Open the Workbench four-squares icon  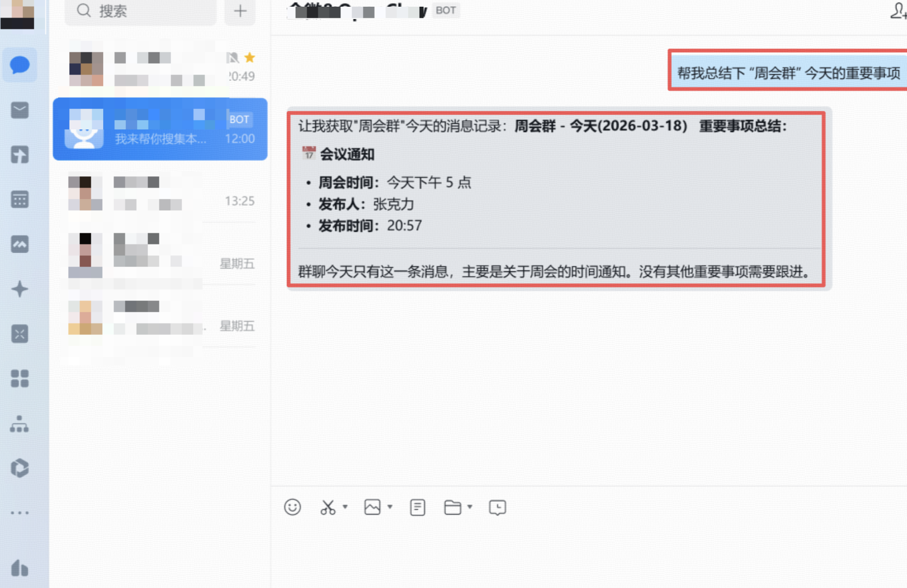20,379
